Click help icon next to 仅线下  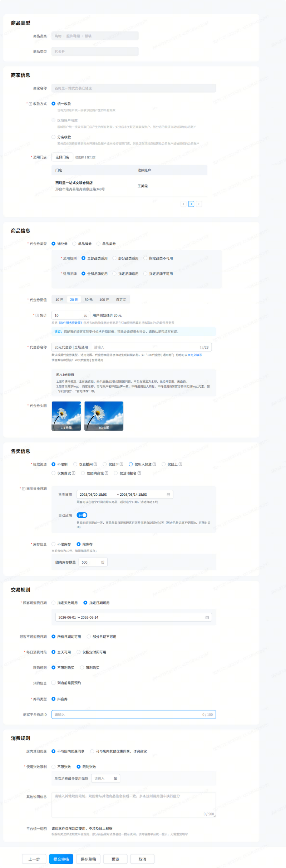pyautogui.click(x=121, y=464)
